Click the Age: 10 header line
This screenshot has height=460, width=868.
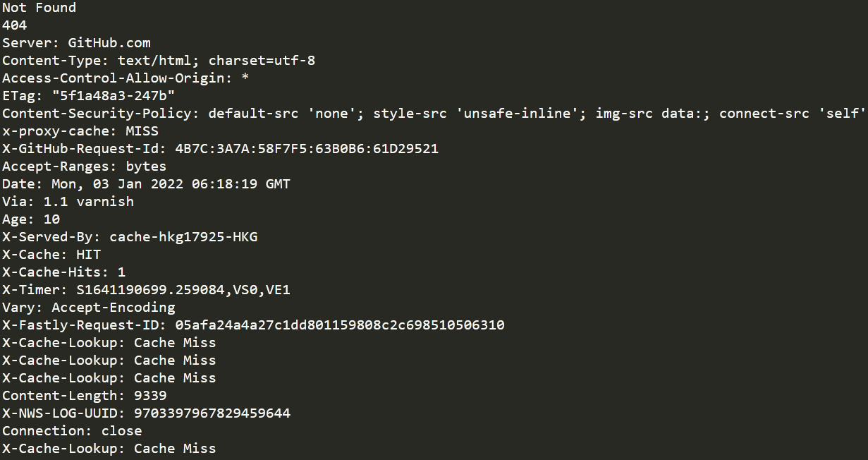click(31, 219)
